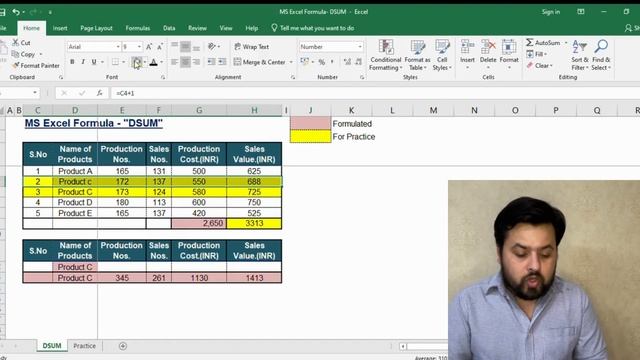Viewport: 640px width, 360px height.
Task: Toggle Bold formatting
Action: 72,62
